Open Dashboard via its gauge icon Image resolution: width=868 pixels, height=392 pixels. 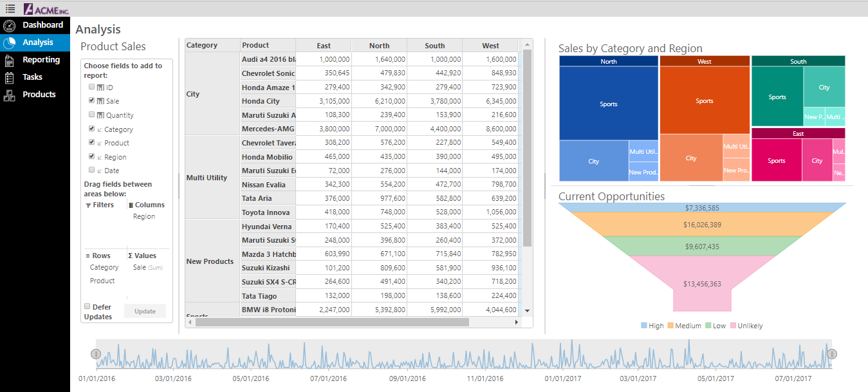[10, 26]
